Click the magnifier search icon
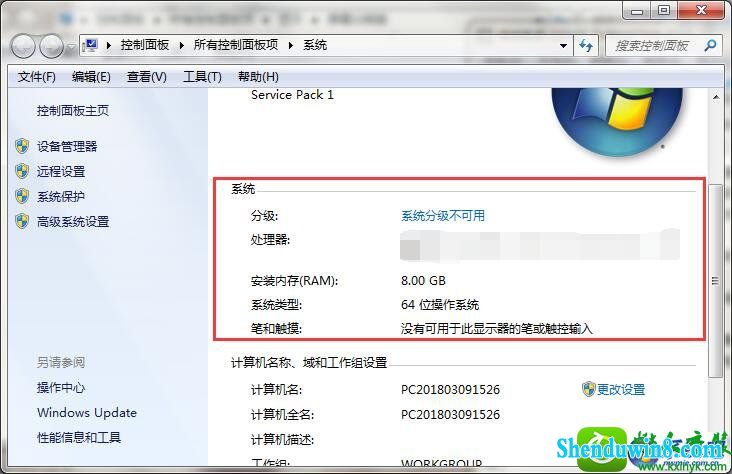Image resolution: width=732 pixels, height=474 pixels. point(710,46)
